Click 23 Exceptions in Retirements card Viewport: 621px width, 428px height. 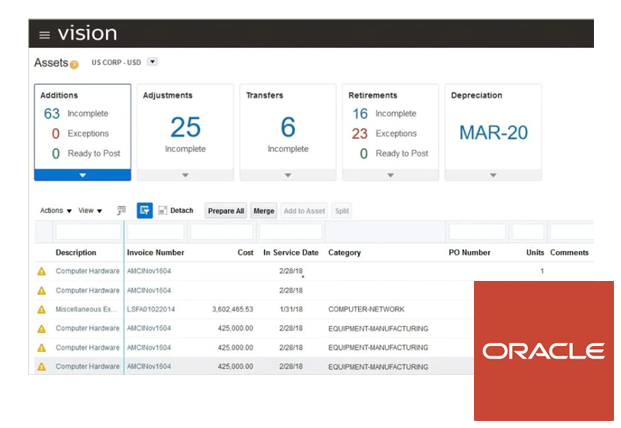[360, 133]
